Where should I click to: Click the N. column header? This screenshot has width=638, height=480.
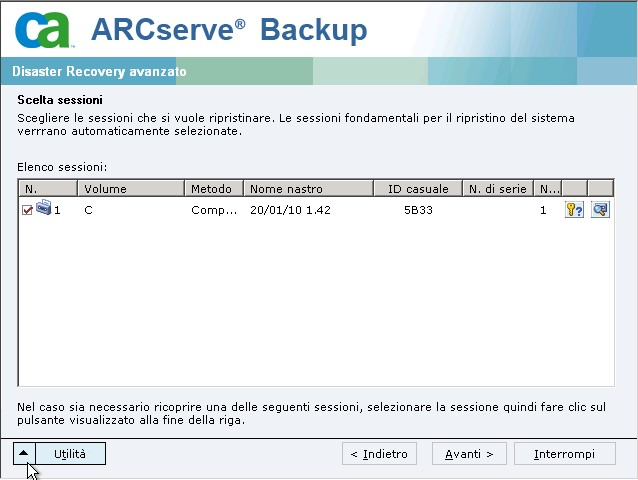[x=48, y=188]
